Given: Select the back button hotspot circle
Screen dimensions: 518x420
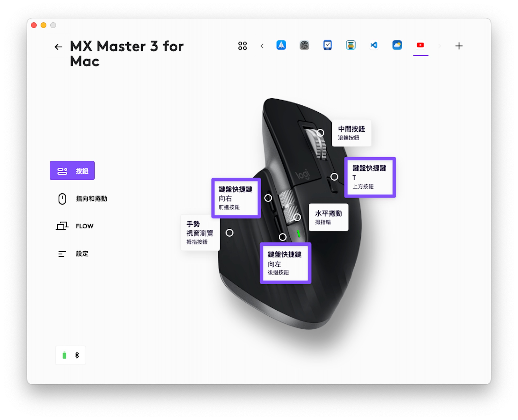Looking at the screenshot, I should click(x=282, y=237).
